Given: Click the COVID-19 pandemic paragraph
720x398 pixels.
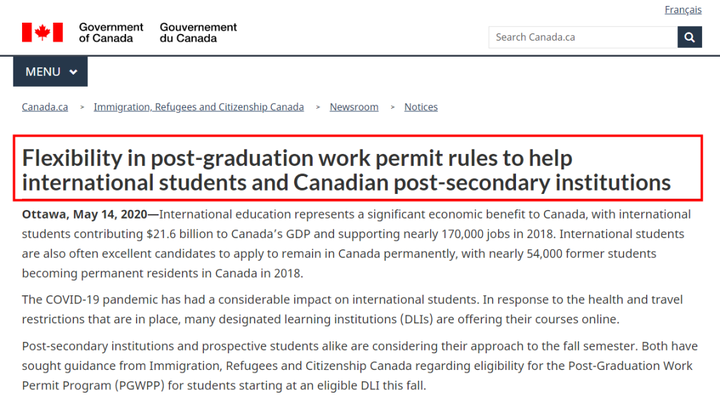Looking at the screenshot, I should [x=352, y=309].
